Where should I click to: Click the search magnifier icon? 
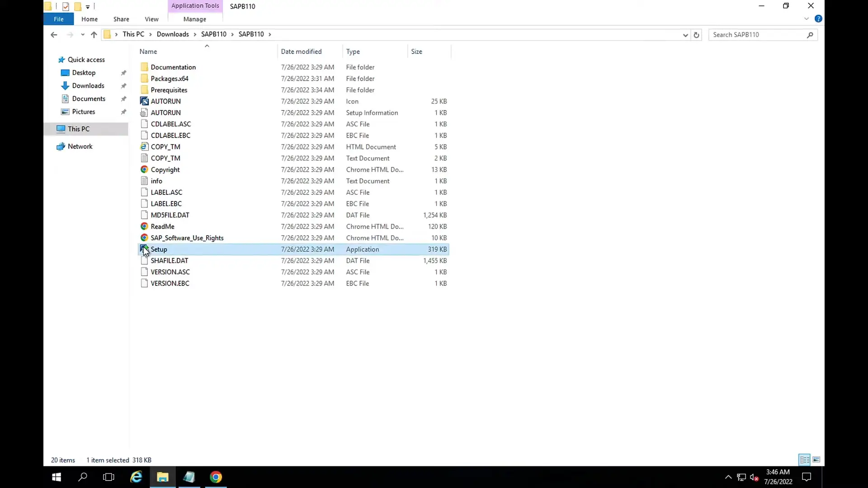coord(810,35)
